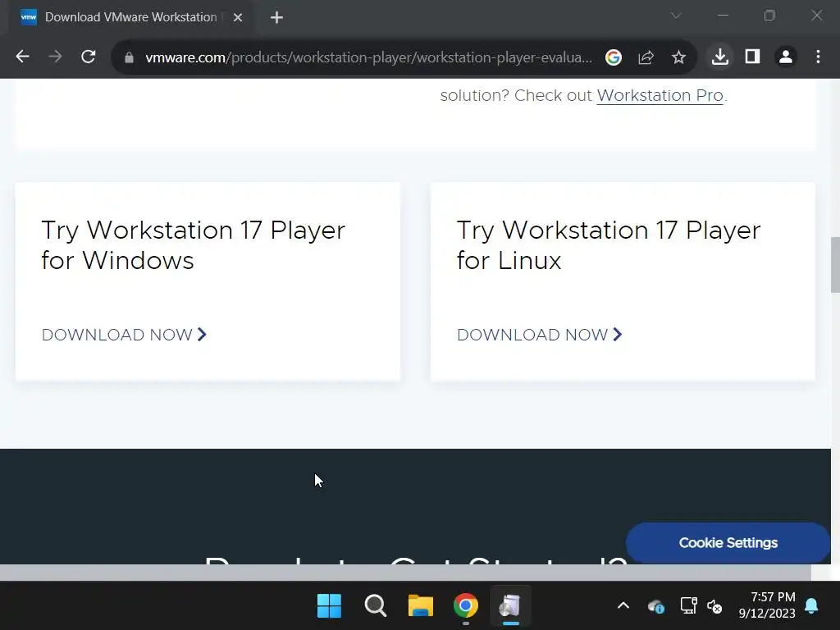Select Try Workstation 17 Player for Linux heading
Screen dimensions: 840x630
click(609, 245)
